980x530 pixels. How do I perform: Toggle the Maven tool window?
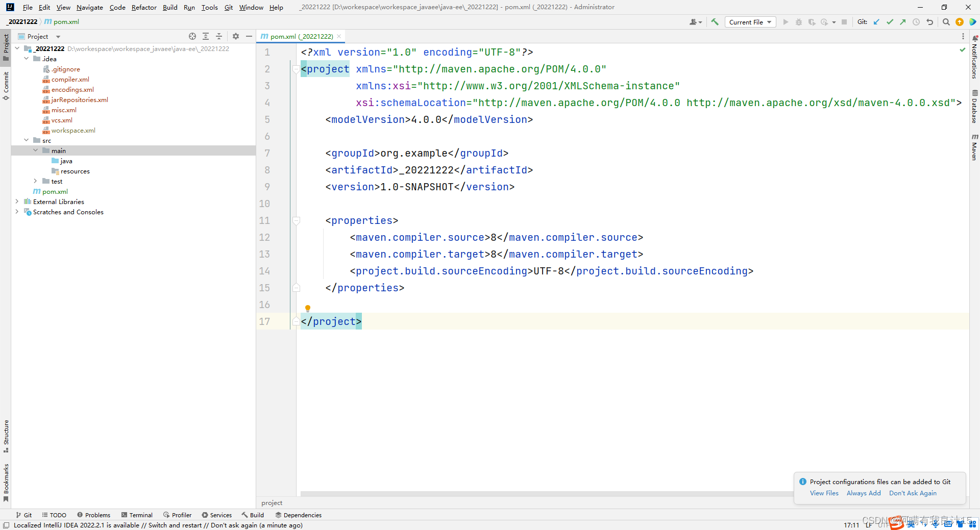tap(974, 148)
